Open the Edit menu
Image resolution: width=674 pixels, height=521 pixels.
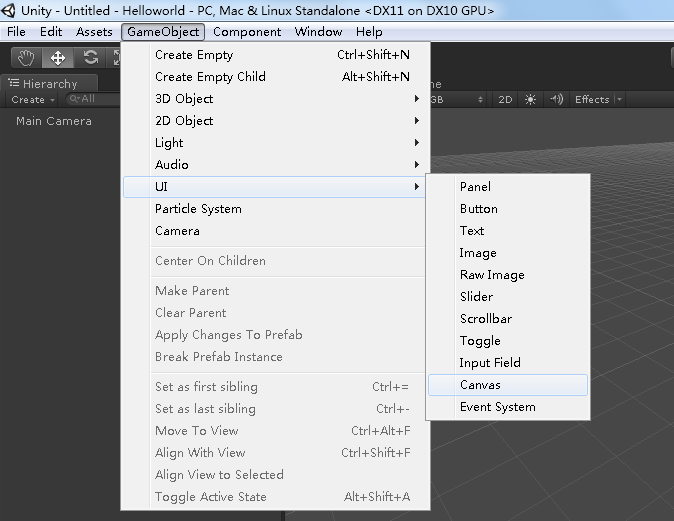pyautogui.click(x=51, y=32)
